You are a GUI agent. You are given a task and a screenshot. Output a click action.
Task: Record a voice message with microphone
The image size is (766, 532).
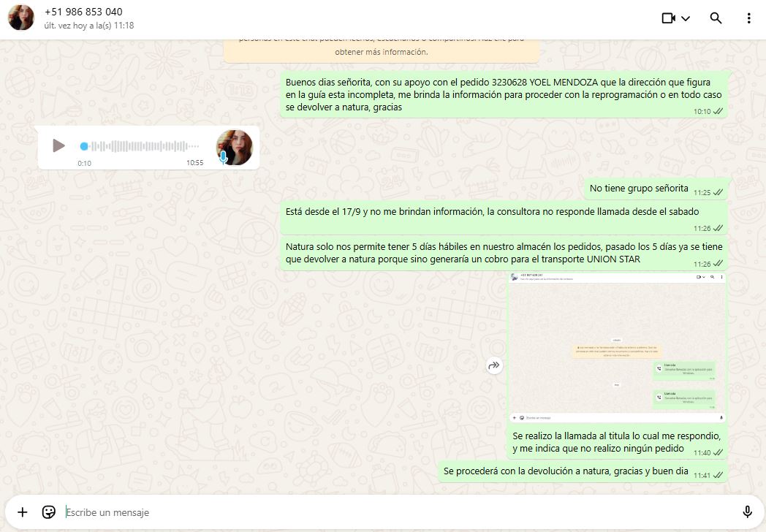point(747,512)
